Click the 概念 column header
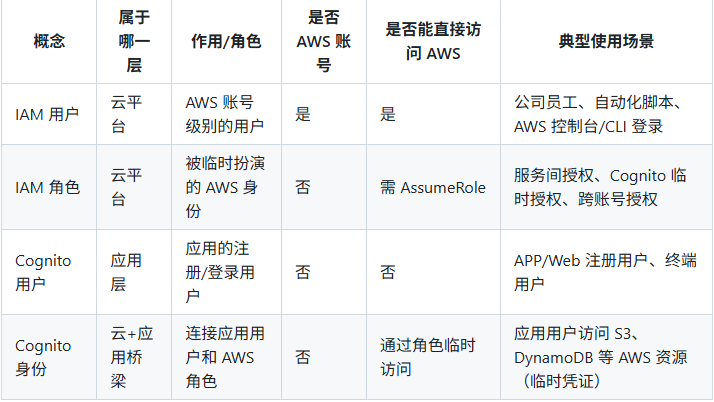The height and width of the screenshot is (402, 714). [49, 42]
